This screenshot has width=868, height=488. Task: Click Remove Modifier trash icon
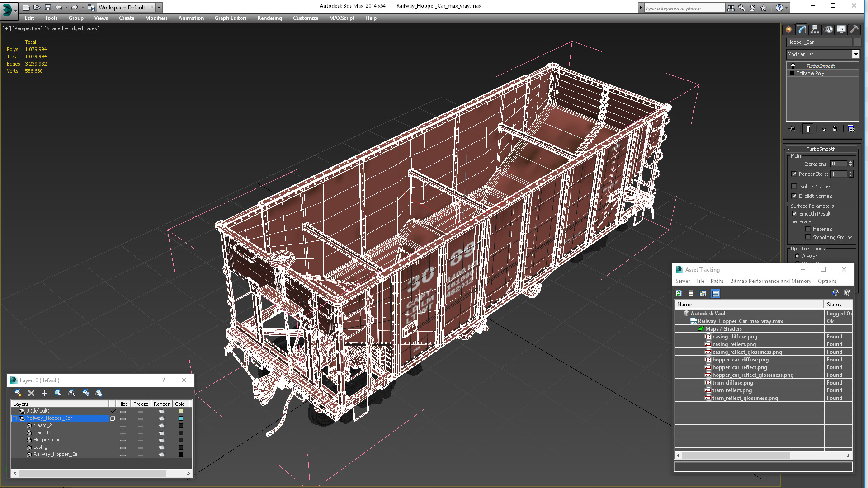click(x=835, y=129)
